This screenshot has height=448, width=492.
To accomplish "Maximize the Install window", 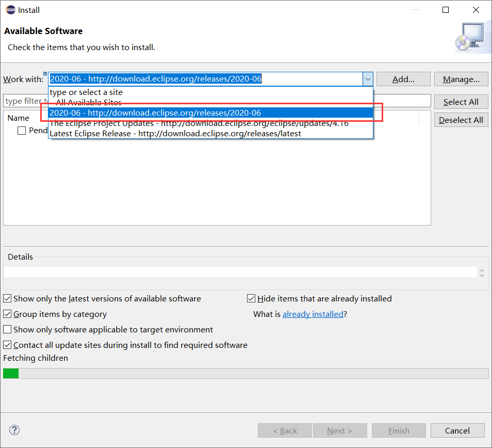I will (x=446, y=10).
